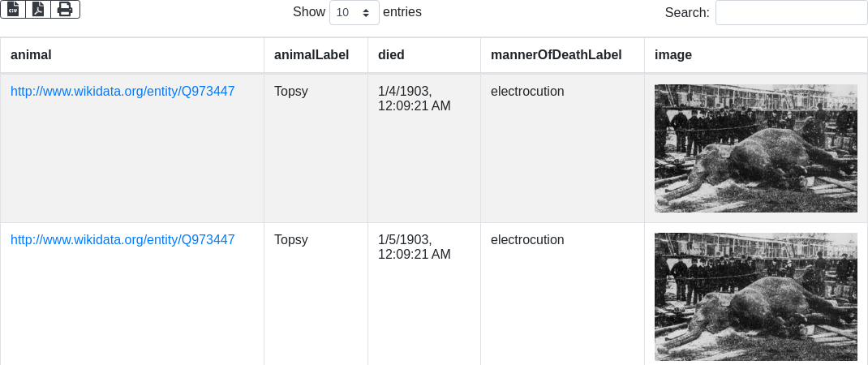Export the table as PDF
Viewport: 868px width, 365px height.
[x=38, y=9]
